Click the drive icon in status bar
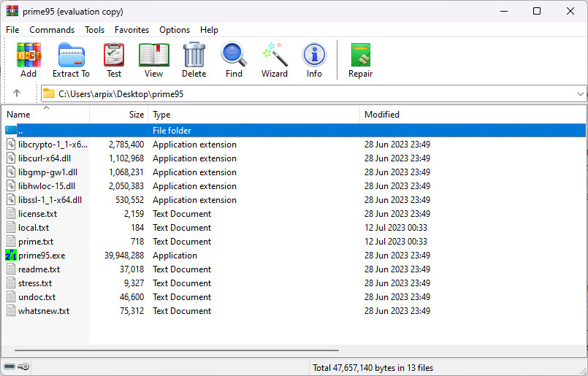The width and height of the screenshot is (588, 376). 9,367
